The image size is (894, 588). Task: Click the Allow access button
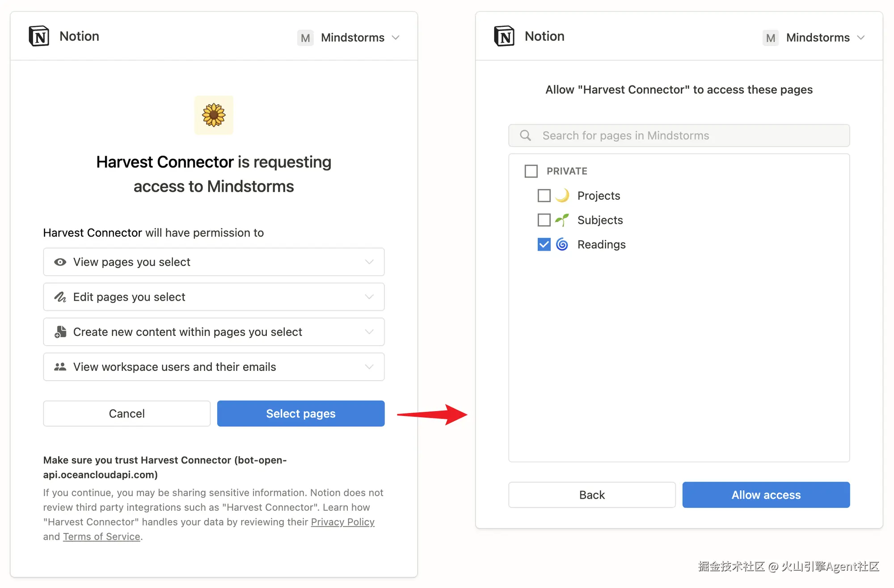point(766,495)
